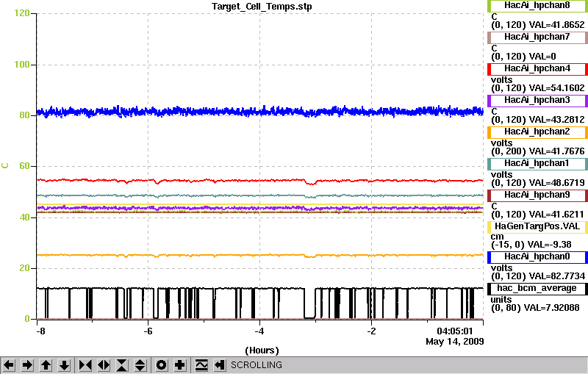Click the vertical zoom-out up/down triangles icon
Image resolution: width=588 pixels, height=374 pixels.
tap(140, 364)
